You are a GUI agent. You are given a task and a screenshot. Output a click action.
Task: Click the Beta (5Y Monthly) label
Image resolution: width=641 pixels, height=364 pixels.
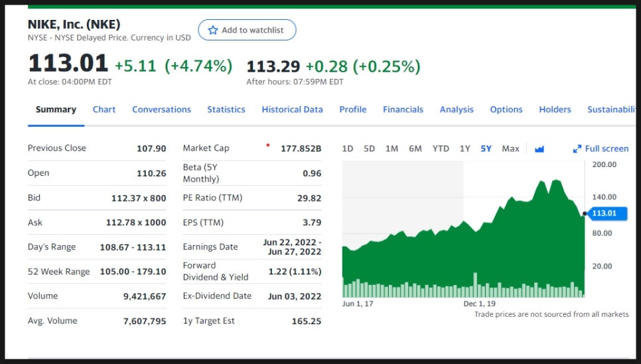pyautogui.click(x=200, y=173)
